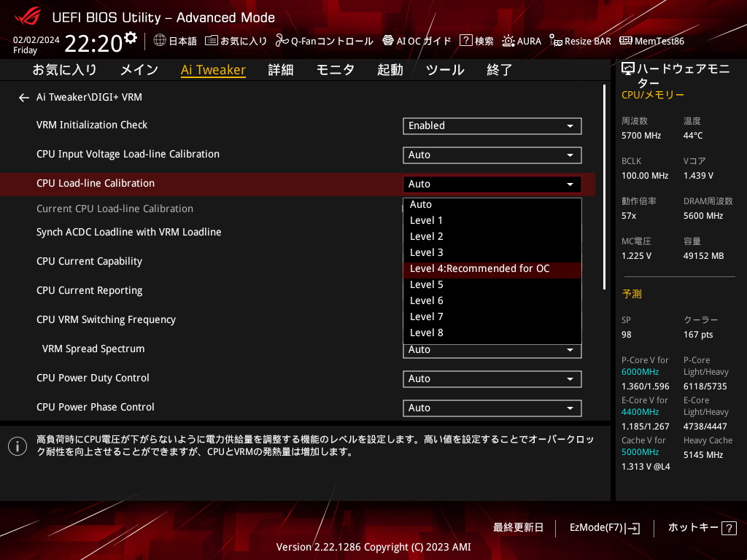This screenshot has height=560, width=747.
Task: Open CPU Input Voltage Load-line Calibration dropdown
Action: 492,155
